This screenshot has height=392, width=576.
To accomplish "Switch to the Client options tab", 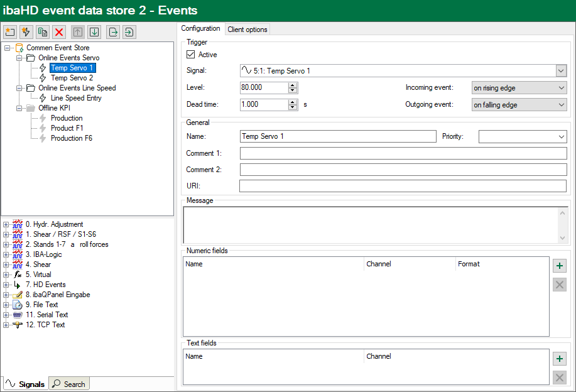I will 247,30.
